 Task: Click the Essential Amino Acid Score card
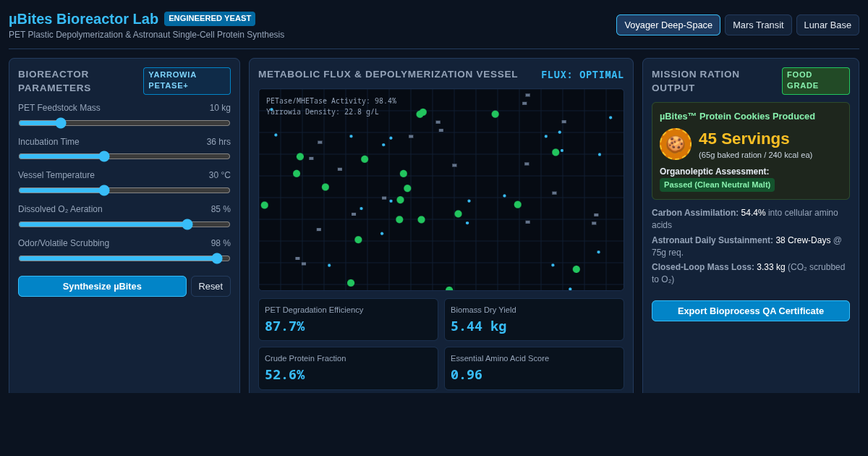click(x=534, y=368)
